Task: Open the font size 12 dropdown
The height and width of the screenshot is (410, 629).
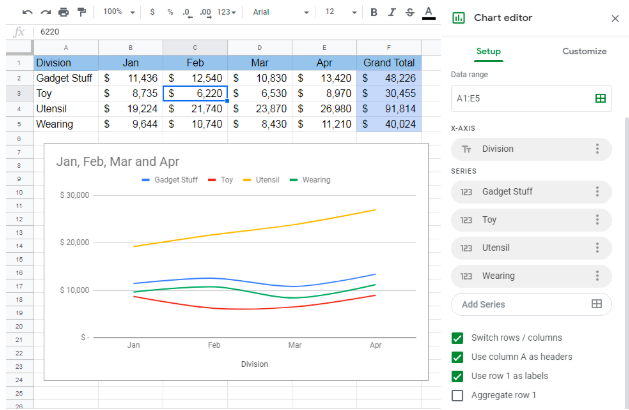Action: pyautogui.click(x=340, y=12)
